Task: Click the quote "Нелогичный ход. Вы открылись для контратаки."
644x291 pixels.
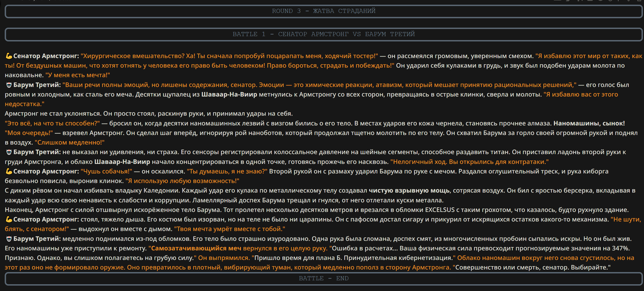Action: [x=470, y=162]
